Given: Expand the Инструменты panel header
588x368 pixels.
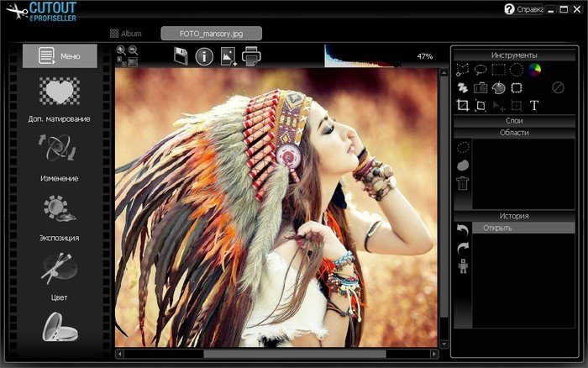Looking at the screenshot, I should (514, 55).
